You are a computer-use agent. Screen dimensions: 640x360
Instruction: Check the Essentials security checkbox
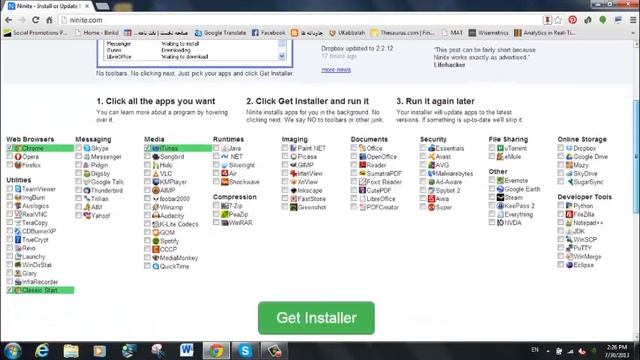423,148
